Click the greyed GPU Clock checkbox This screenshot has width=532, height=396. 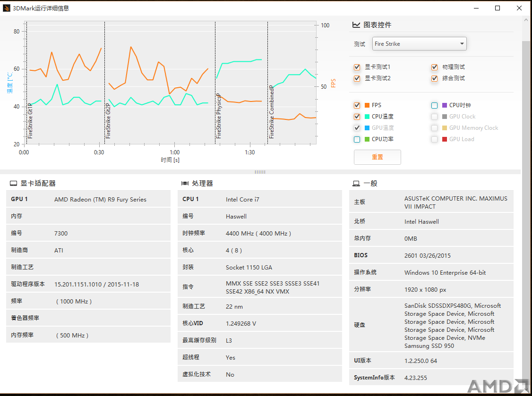[434, 117]
